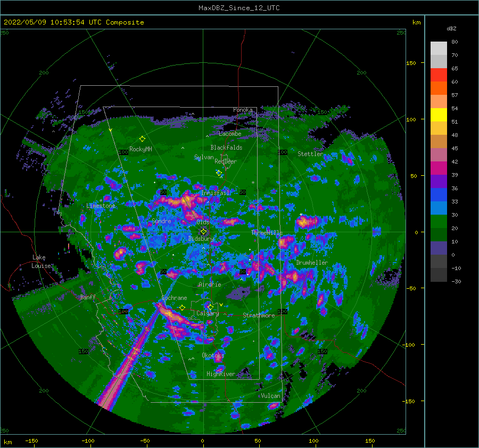Select the light gray 80 dBZ legend swatch
479x448 pixels.
439,48
